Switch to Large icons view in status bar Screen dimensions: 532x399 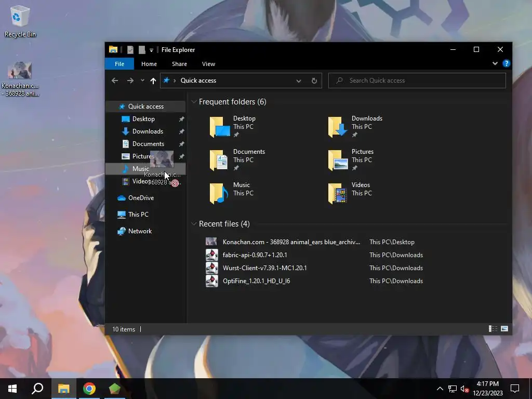(x=504, y=329)
